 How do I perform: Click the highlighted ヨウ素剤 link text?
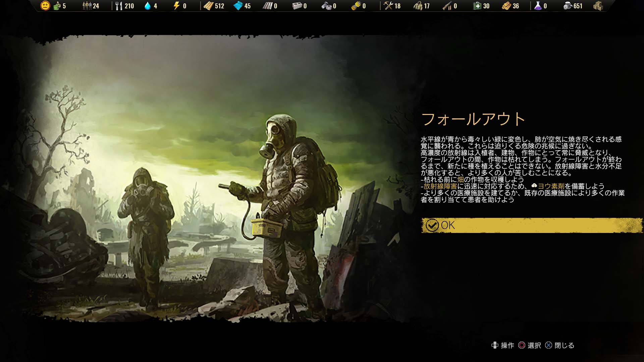click(x=551, y=186)
